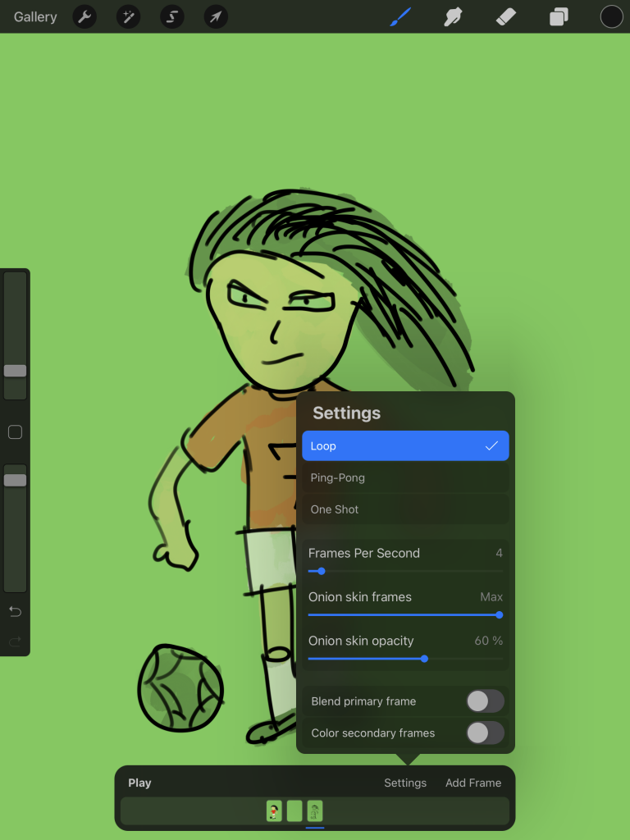
Task: Open the Adjustments magic wand menu
Action: [129, 16]
